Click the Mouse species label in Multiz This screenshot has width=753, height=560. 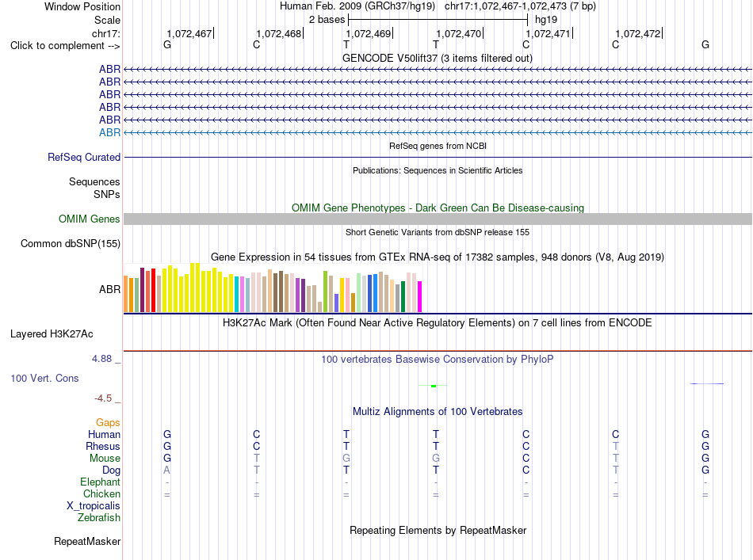105,459
